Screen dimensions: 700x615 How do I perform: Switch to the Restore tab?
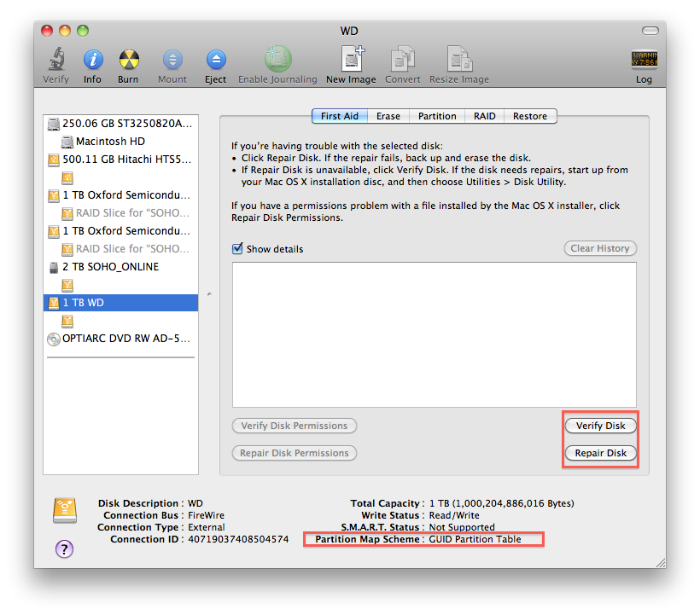pos(530,116)
